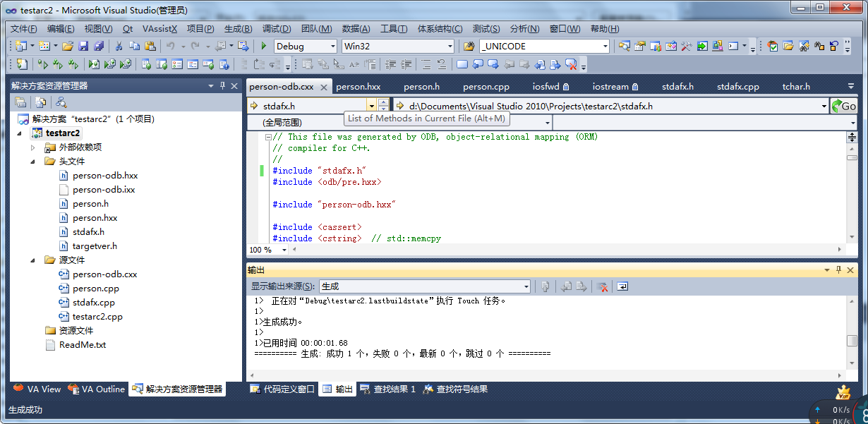Switch to the person.hxx editor tab
The image size is (868, 424).
358,87
